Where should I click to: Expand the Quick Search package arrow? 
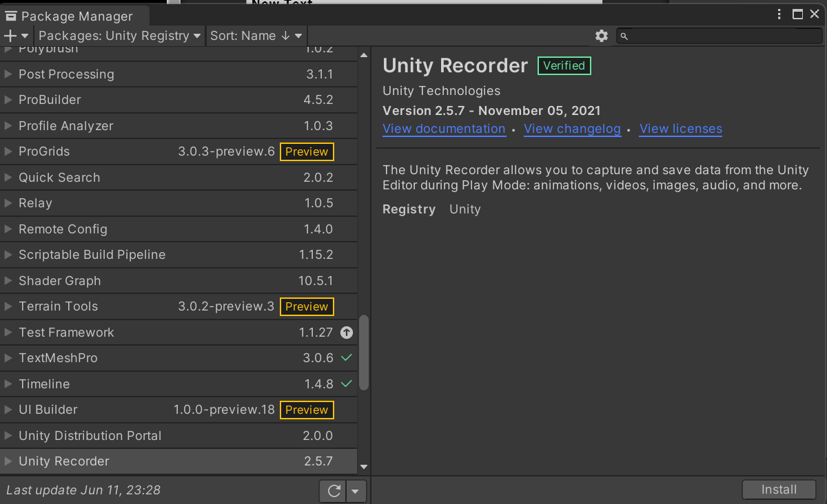[x=8, y=178]
